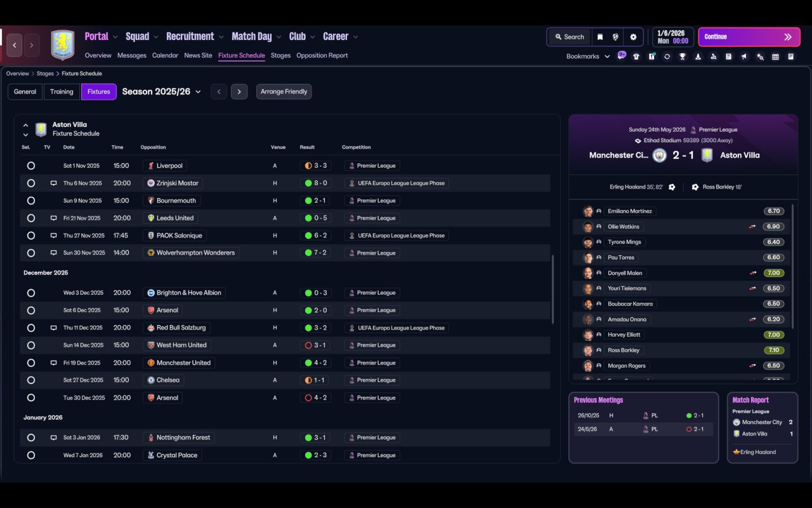Open the Season 2025/26 dropdown
The width and height of the screenshot is (812, 508).
pyautogui.click(x=162, y=91)
